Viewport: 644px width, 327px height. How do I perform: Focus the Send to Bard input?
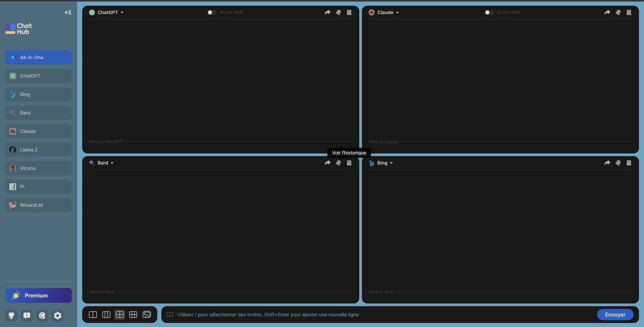(220, 292)
